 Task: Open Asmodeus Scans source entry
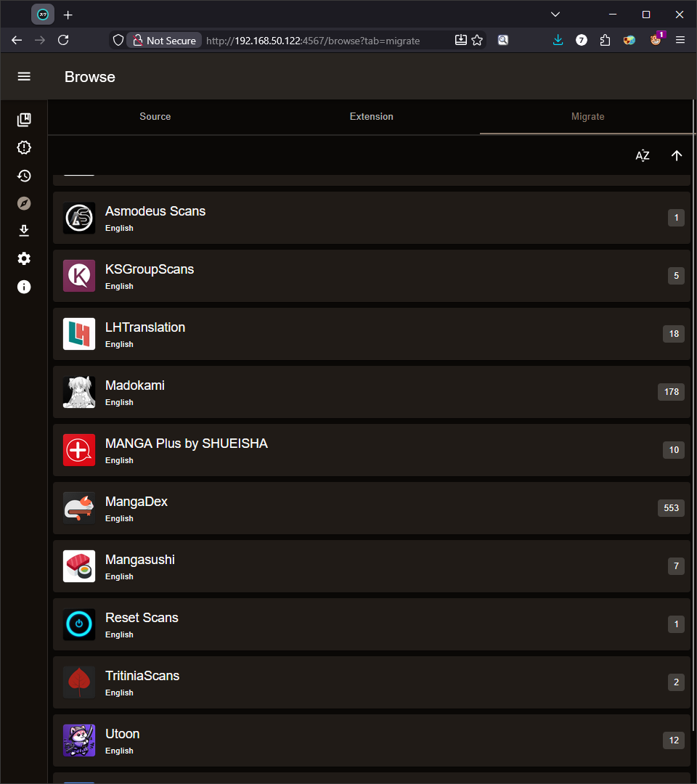tap(372, 218)
